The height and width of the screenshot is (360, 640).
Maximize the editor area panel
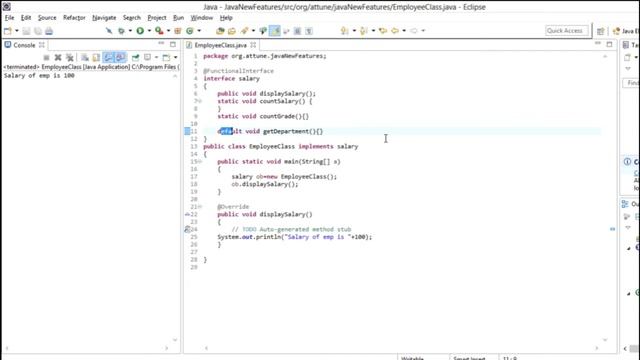(x=609, y=44)
